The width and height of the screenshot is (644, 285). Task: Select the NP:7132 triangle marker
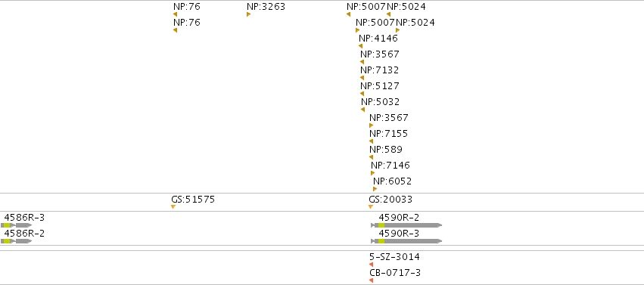pyautogui.click(x=362, y=78)
